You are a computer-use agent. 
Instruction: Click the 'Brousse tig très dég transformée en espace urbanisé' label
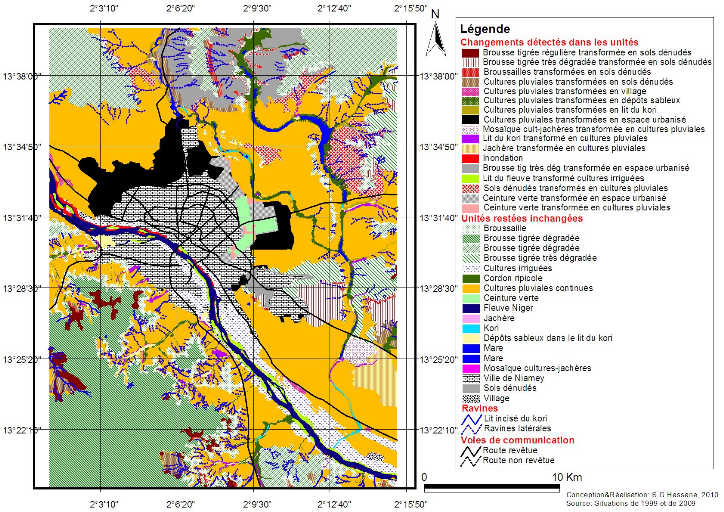[586, 168]
